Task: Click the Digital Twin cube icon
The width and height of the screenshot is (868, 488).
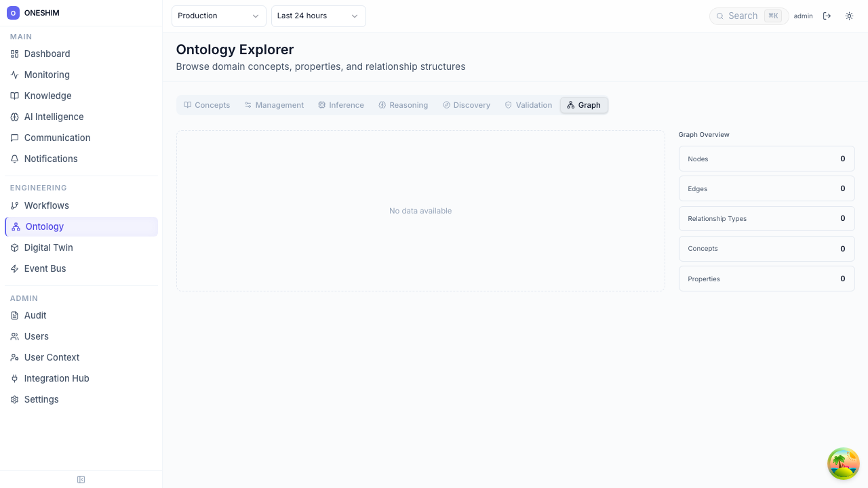Action: click(15, 247)
